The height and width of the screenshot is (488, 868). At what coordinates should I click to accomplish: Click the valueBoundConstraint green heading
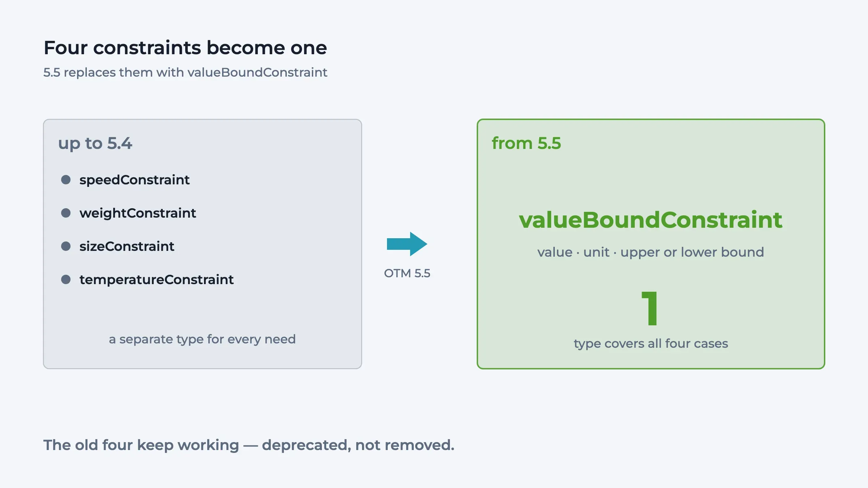[x=651, y=220]
